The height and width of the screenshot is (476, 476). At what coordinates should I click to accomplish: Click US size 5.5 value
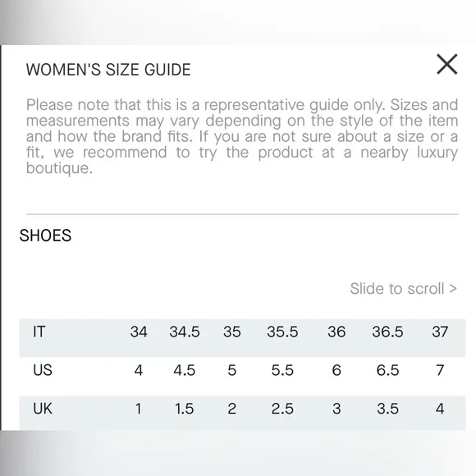point(282,370)
